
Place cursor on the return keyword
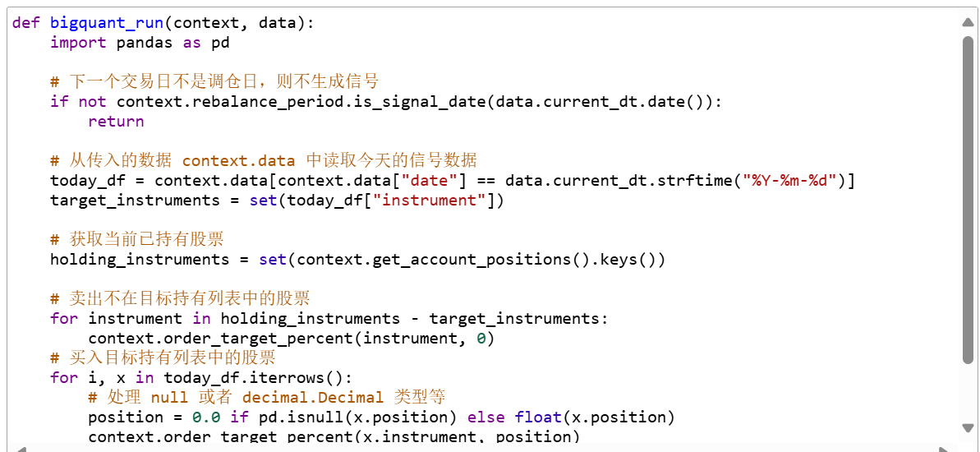coord(116,122)
